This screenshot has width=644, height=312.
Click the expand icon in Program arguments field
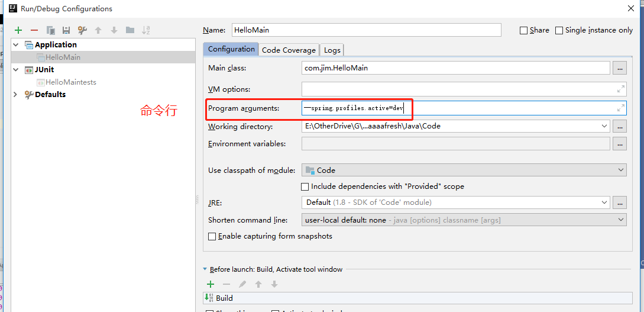click(x=620, y=108)
